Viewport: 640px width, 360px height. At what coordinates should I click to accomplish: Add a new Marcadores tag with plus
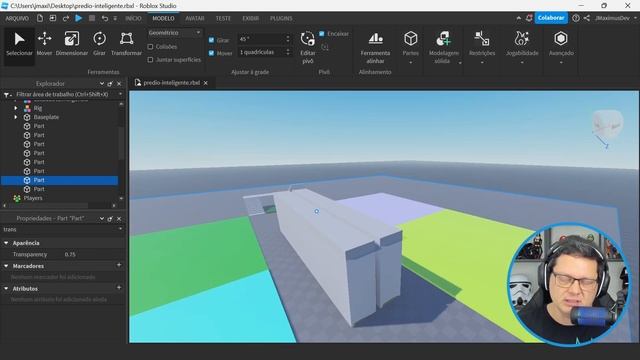[x=119, y=265]
